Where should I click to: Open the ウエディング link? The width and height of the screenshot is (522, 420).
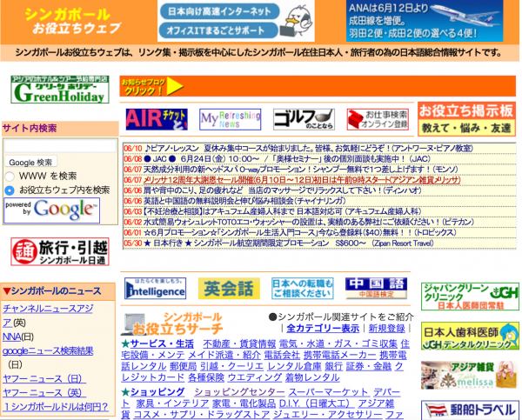255,377
